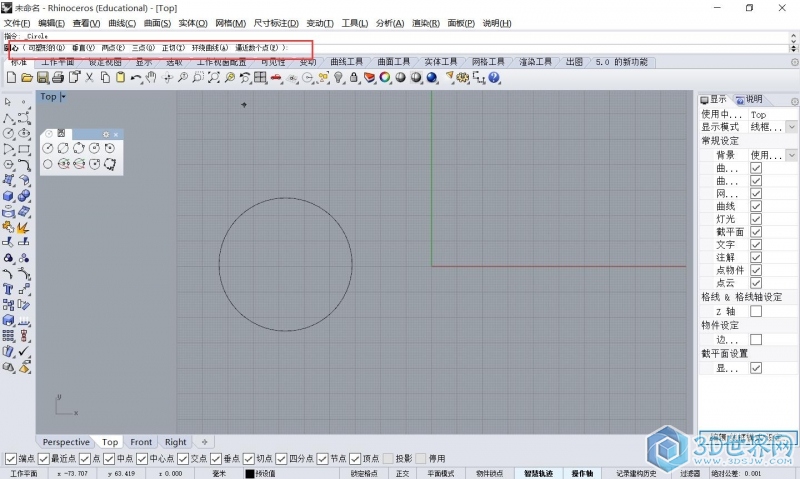Click the light bulb icon in toolbar
The height and width of the screenshot is (479, 800).
pos(338,78)
